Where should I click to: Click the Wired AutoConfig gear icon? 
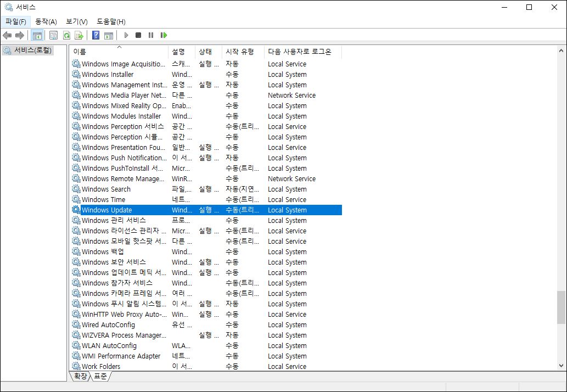[x=76, y=324]
